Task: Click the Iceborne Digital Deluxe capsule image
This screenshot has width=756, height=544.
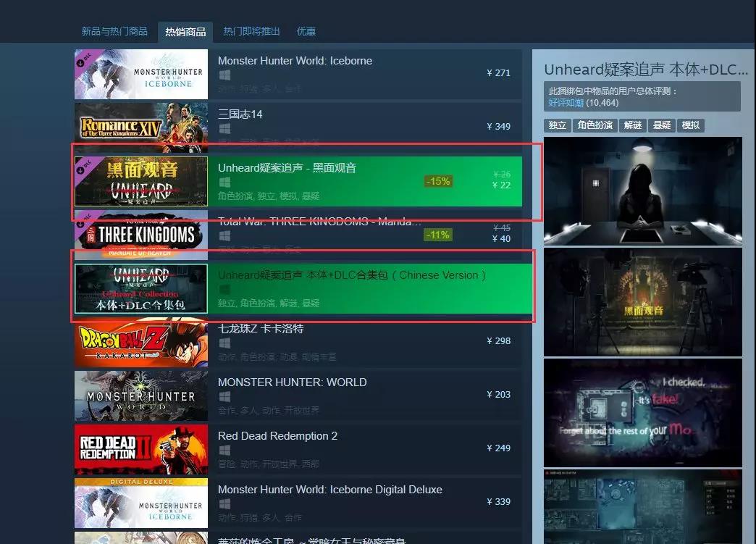Action: coord(141,503)
